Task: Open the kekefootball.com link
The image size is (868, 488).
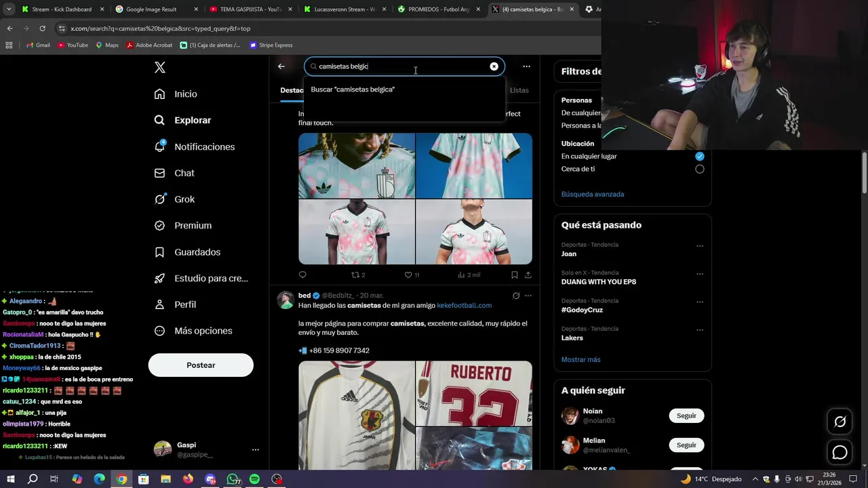Action: point(465,306)
